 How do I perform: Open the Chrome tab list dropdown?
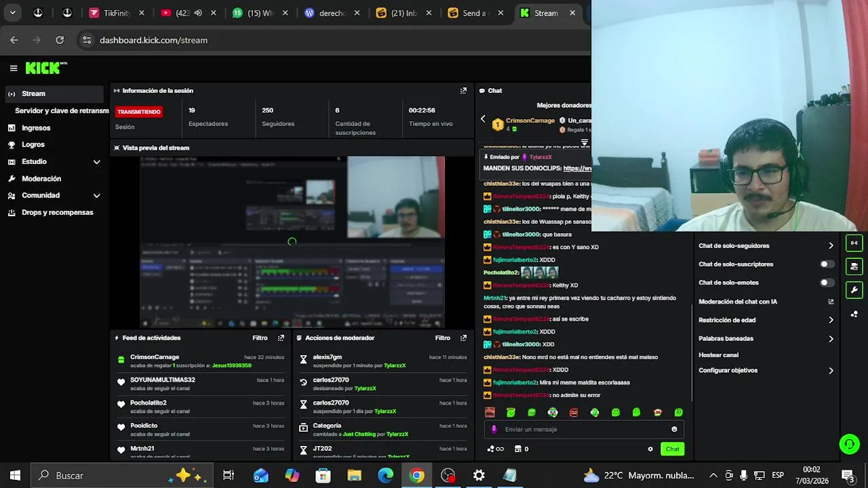pyautogui.click(x=12, y=13)
